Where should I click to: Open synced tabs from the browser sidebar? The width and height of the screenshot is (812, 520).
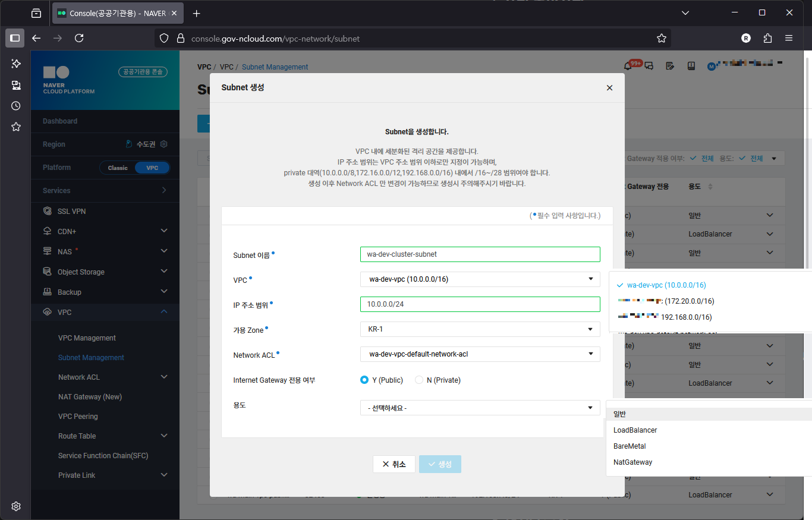point(16,85)
